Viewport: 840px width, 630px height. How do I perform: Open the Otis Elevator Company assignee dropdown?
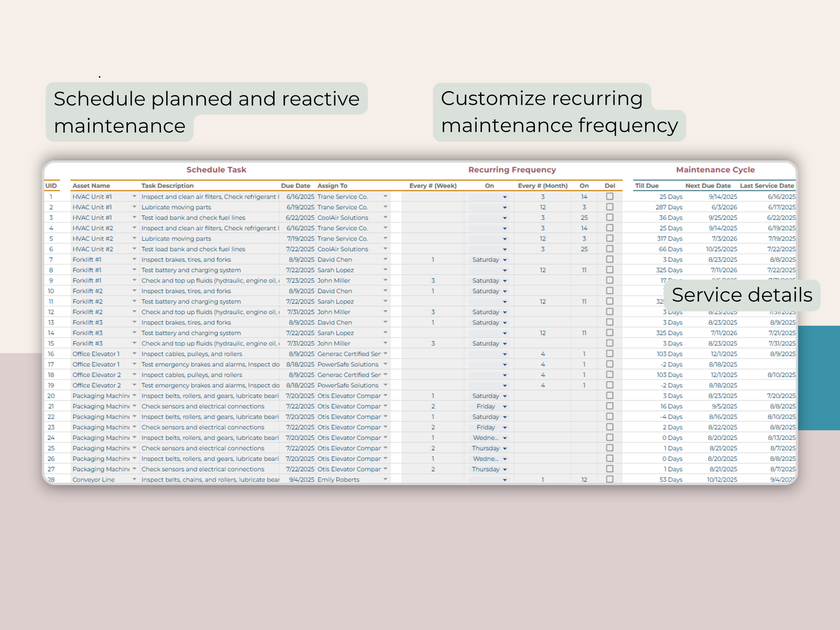click(385, 396)
